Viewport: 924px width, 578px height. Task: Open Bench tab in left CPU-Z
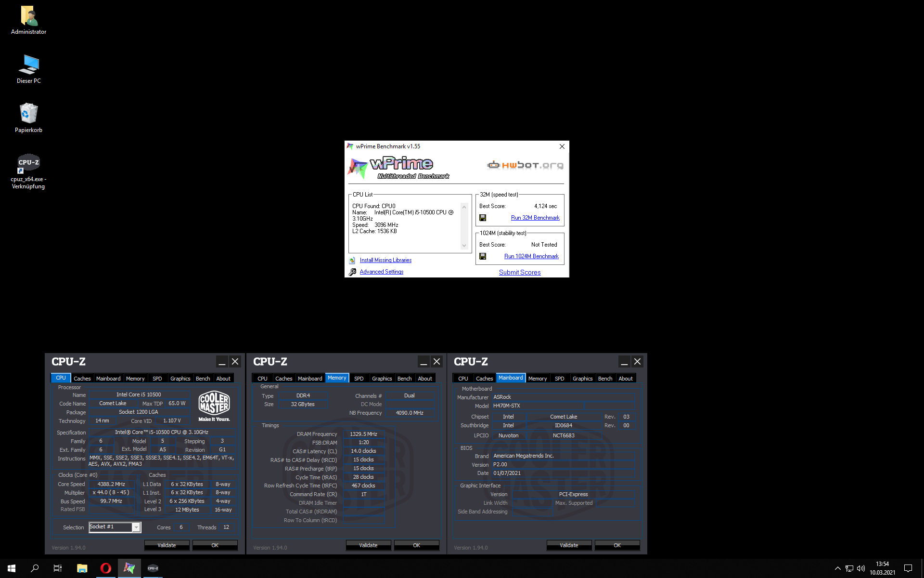[203, 379]
